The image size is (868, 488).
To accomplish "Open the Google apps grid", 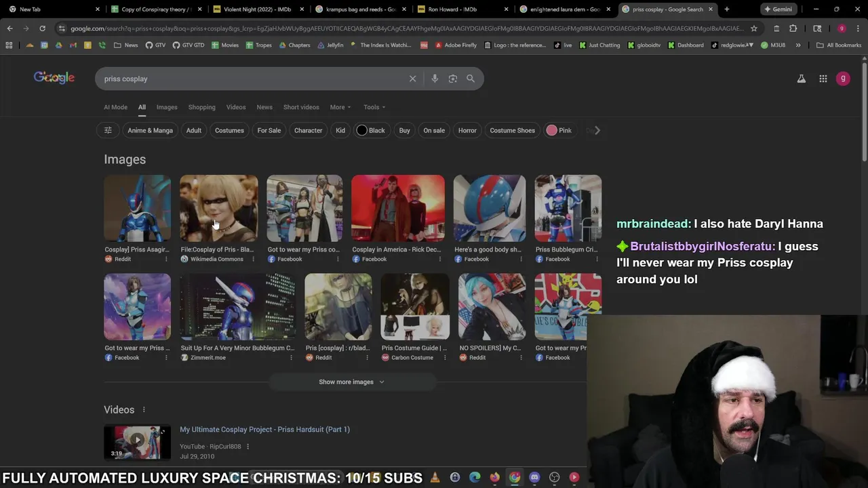I will coord(823,79).
